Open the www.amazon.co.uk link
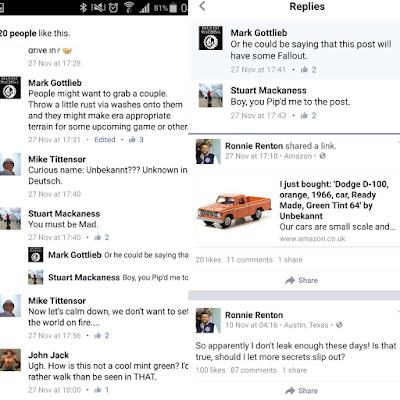The width and height of the screenshot is (400, 400). tap(312, 239)
